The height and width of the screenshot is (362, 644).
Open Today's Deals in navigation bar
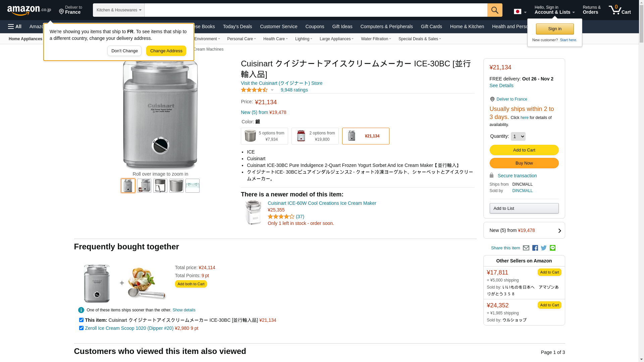click(237, 26)
